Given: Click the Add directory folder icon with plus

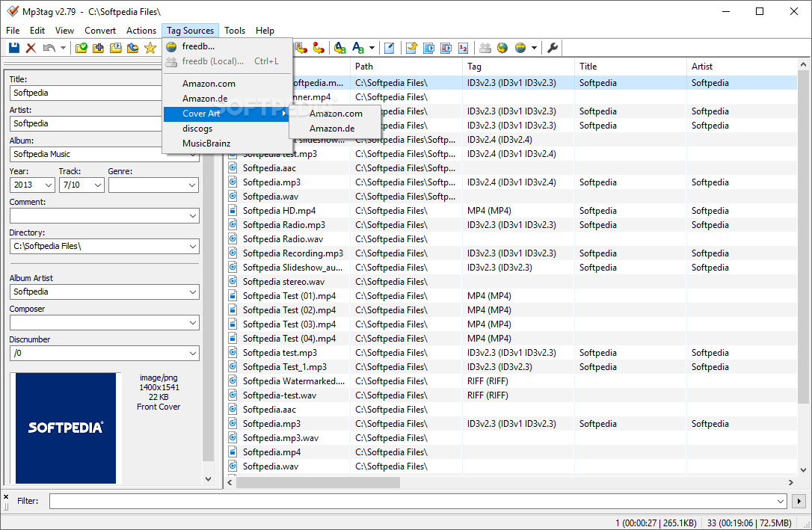Looking at the screenshot, I should (99, 48).
